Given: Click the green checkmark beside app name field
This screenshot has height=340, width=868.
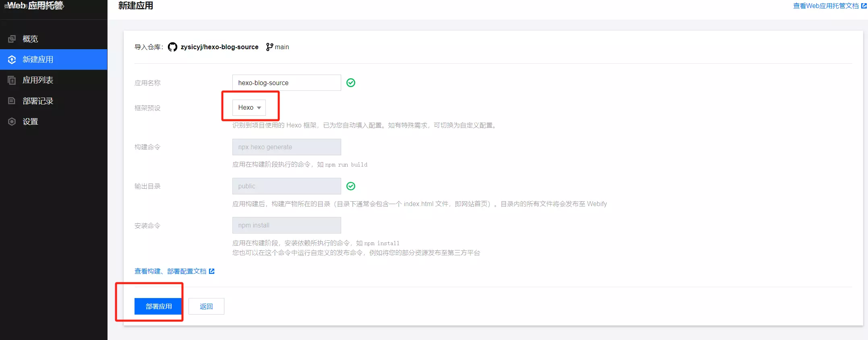Looking at the screenshot, I should 351,83.
